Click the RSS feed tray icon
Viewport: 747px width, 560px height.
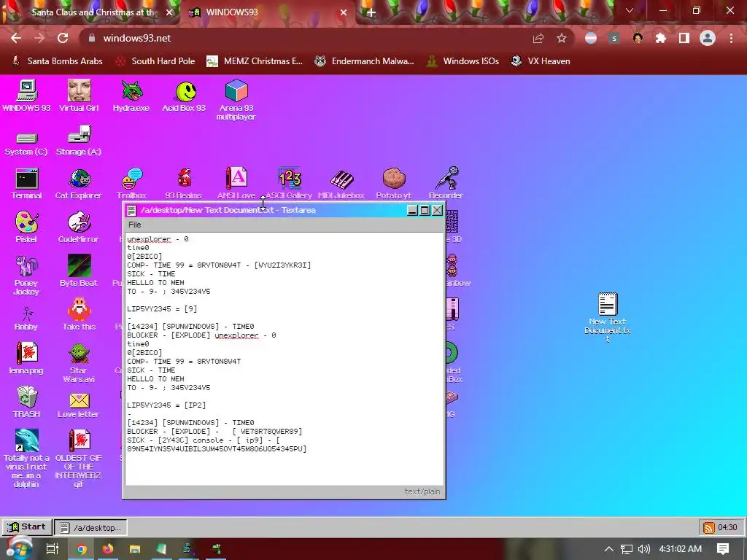tap(709, 528)
